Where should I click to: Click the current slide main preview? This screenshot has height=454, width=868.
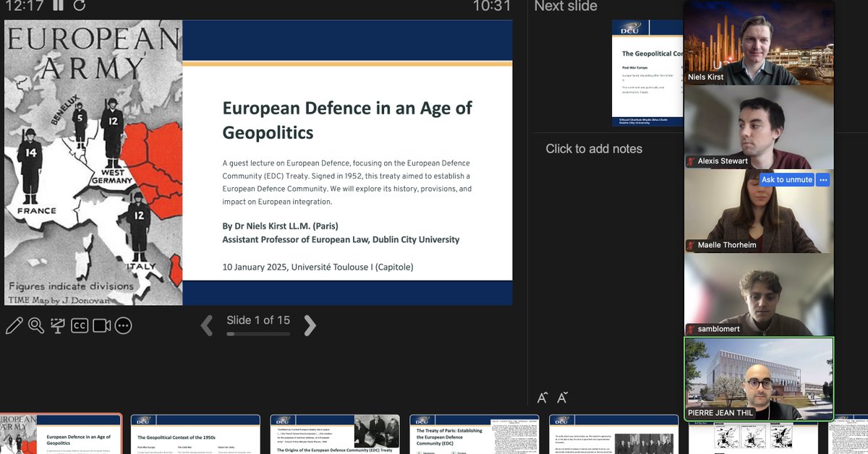(258, 163)
